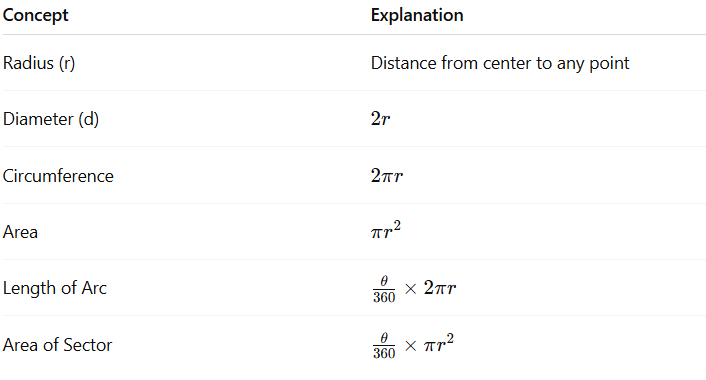Select the Length of Arc label

pyautogui.click(x=54, y=288)
